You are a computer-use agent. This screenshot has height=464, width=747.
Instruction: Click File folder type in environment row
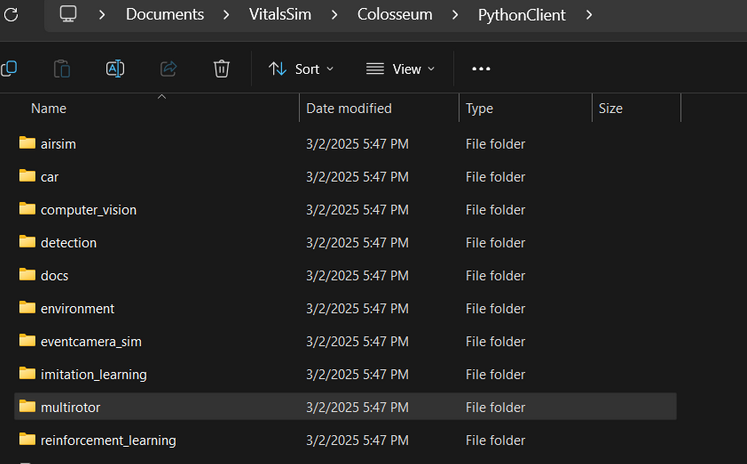(x=495, y=308)
